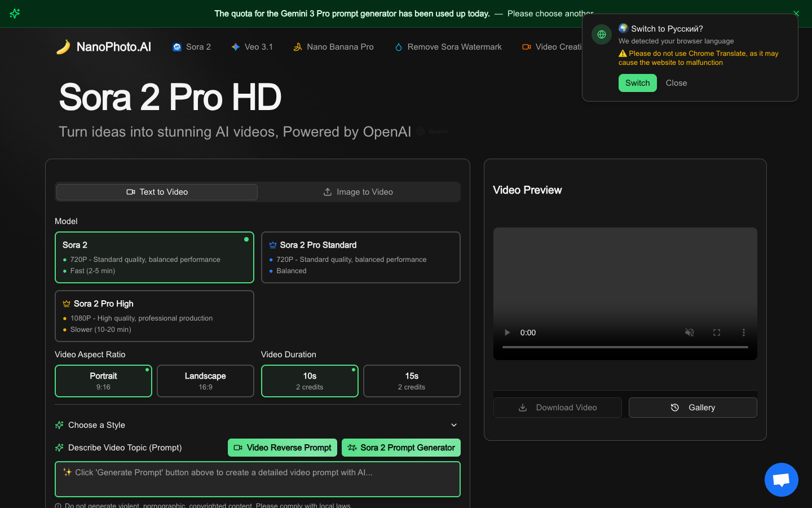This screenshot has width=812, height=508.
Task: Open Veo 3.1 from navigation bar
Action: pos(252,47)
